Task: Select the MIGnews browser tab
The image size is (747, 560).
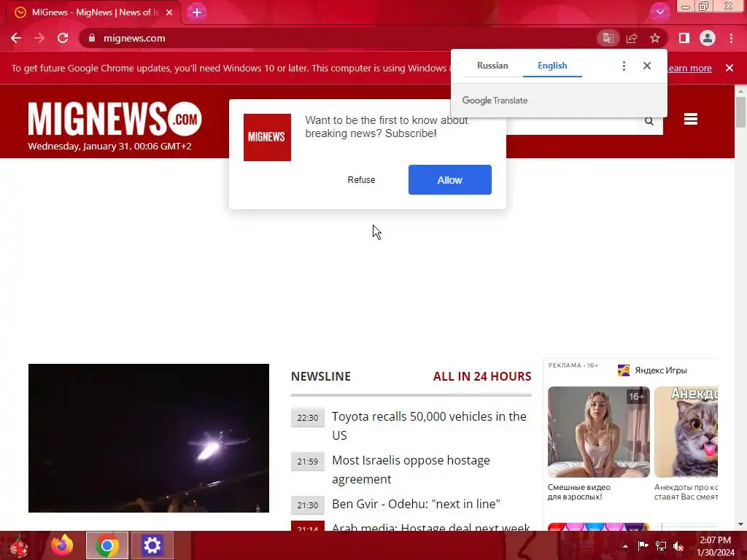Action: click(x=93, y=12)
